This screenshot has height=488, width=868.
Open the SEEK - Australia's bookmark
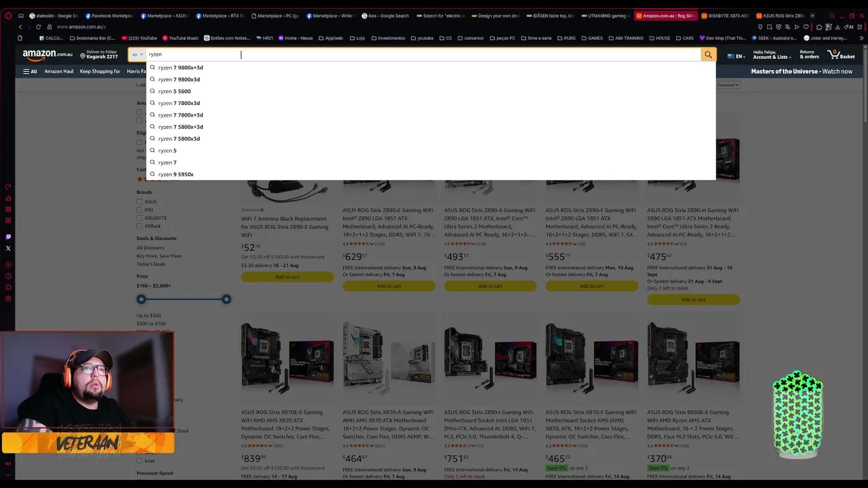774,38
